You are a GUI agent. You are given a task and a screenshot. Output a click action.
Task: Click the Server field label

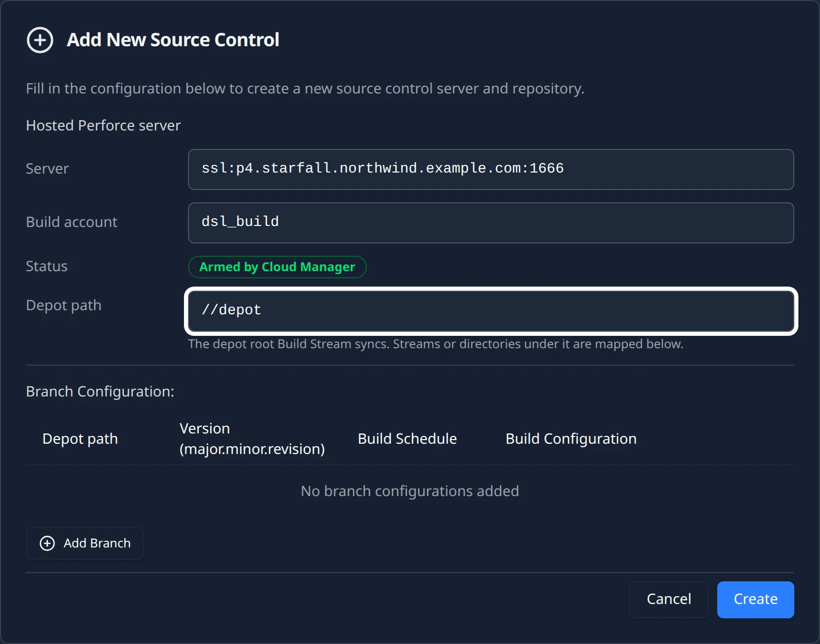[47, 168]
